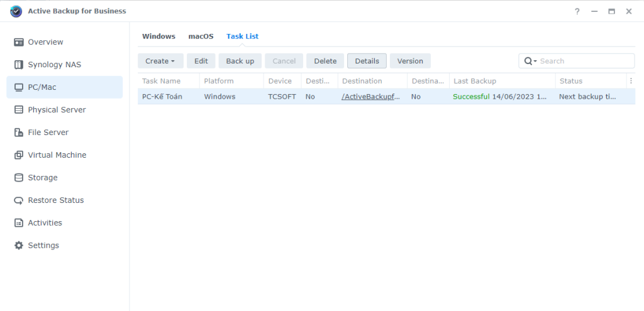Select the Physical Server icon

coord(18,110)
